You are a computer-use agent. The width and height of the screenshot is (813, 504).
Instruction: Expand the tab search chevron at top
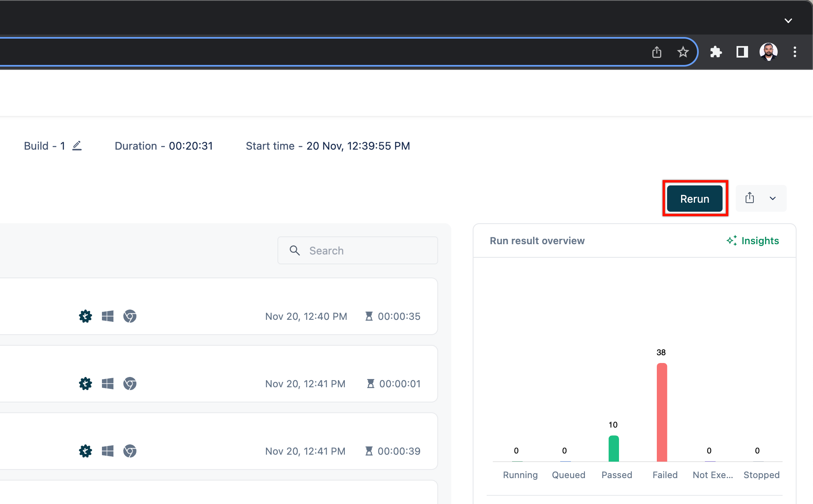(x=788, y=21)
